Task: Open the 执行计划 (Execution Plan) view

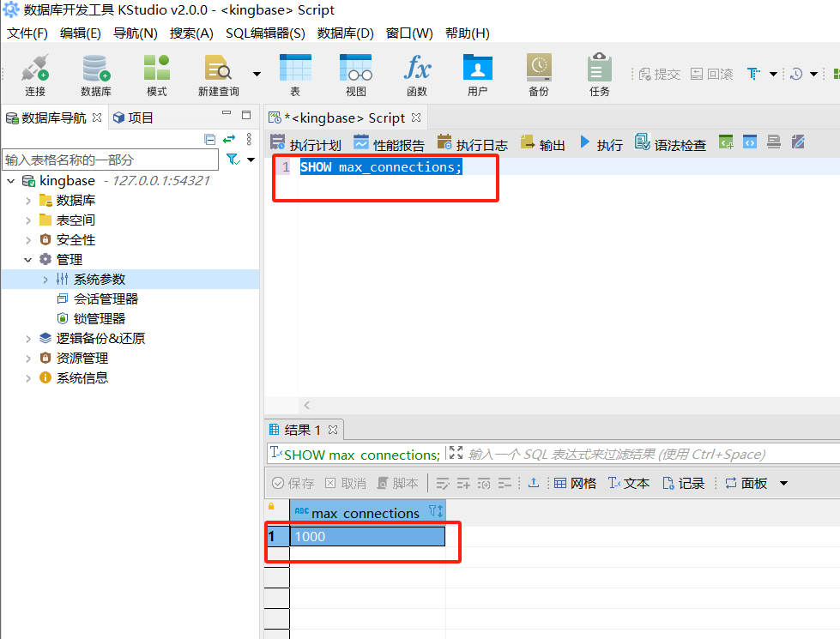Action: pyautogui.click(x=307, y=144)
